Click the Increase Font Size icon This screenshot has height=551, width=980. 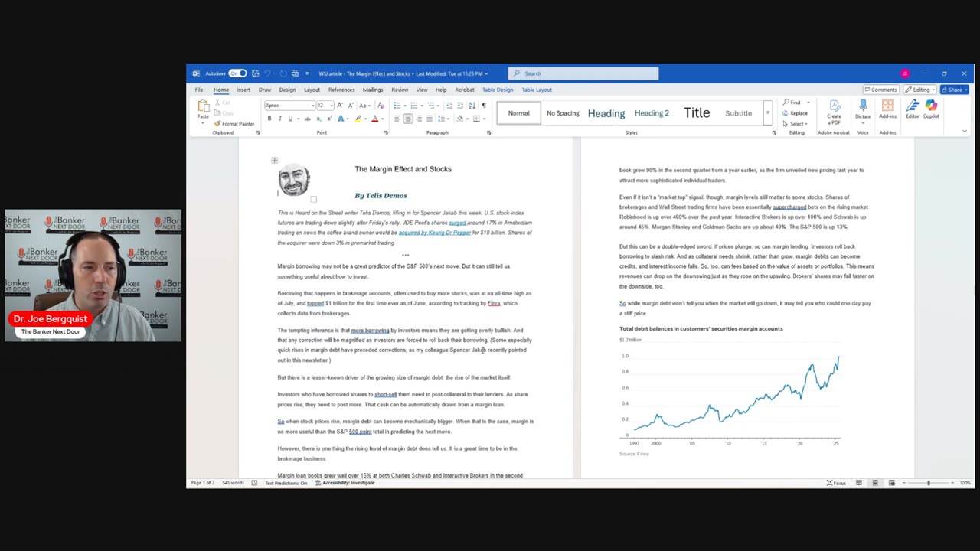(340, 106)
